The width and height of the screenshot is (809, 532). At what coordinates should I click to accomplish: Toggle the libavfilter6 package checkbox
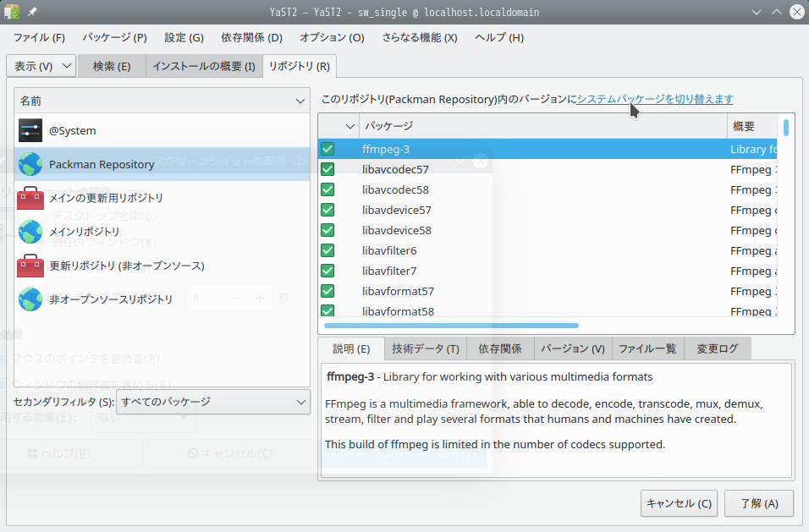[x=327, y=250]
